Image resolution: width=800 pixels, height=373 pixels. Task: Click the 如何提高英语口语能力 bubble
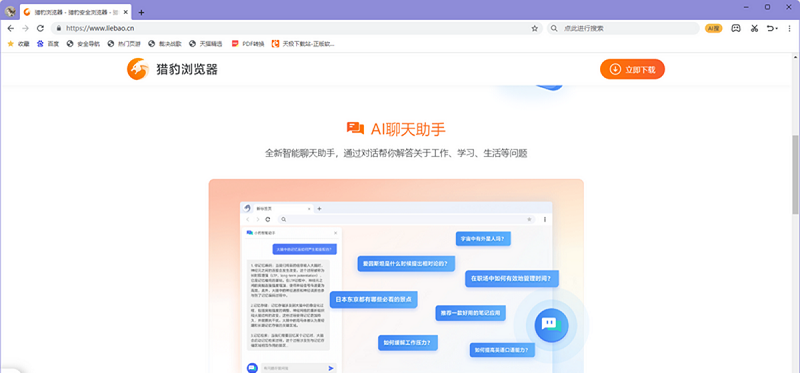click(x=502, y=350)
